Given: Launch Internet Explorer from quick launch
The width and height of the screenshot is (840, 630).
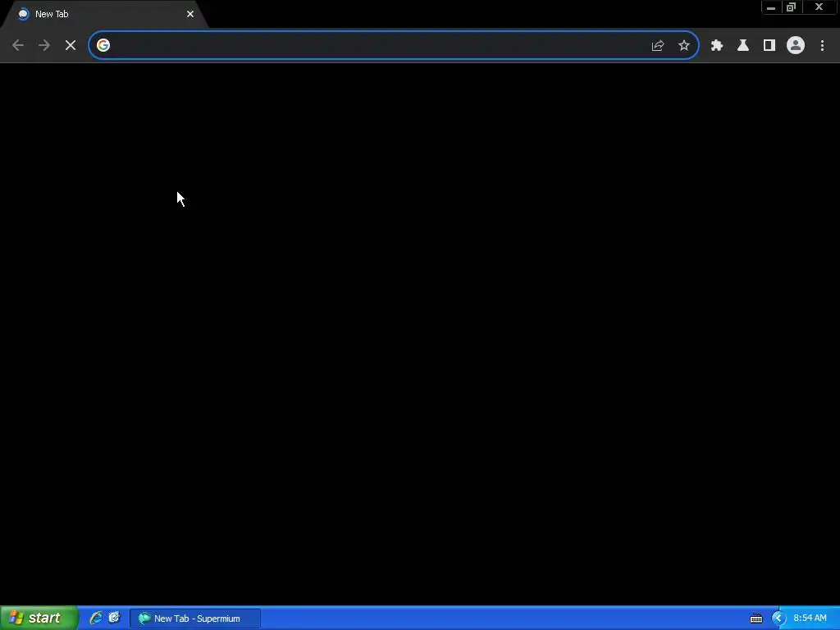Looking at the screenshot, I should coord(96,619).
